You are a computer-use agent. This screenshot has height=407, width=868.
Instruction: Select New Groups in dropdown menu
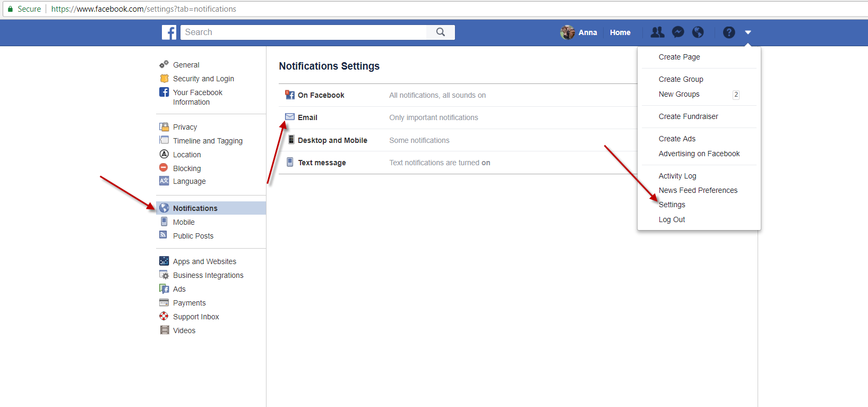click(679, 94)
